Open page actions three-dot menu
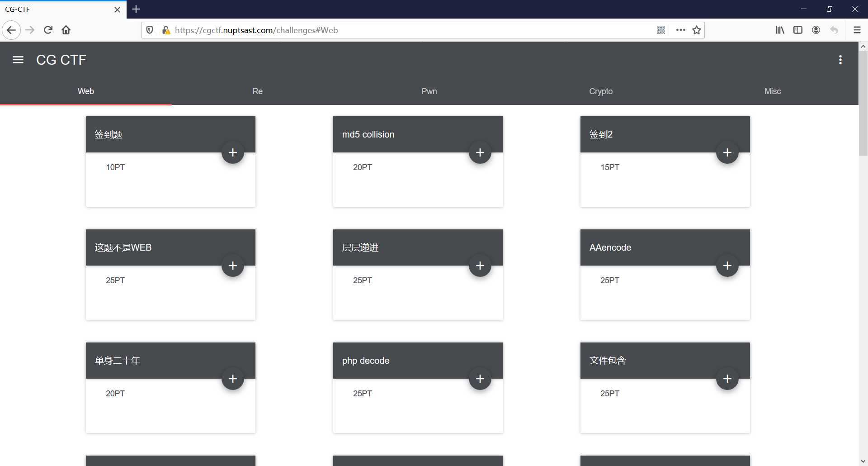Screen dimensions: 868x466 tap(680, 30)
